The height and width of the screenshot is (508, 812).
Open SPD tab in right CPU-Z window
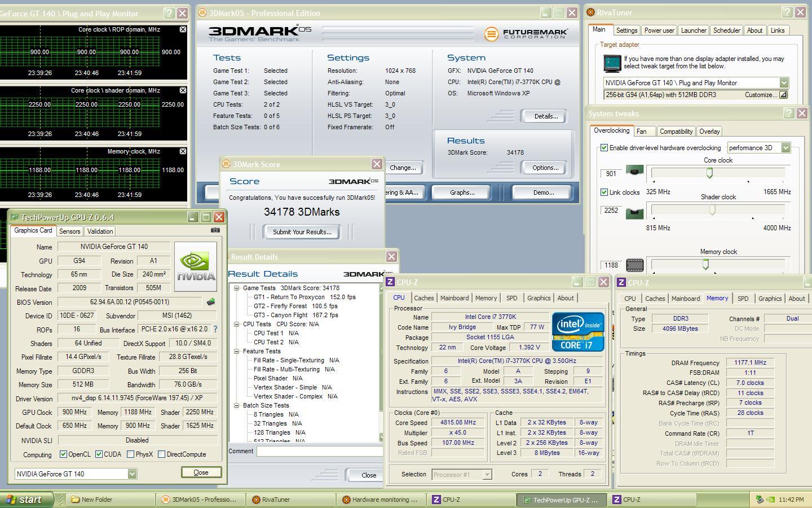[743, 299]
